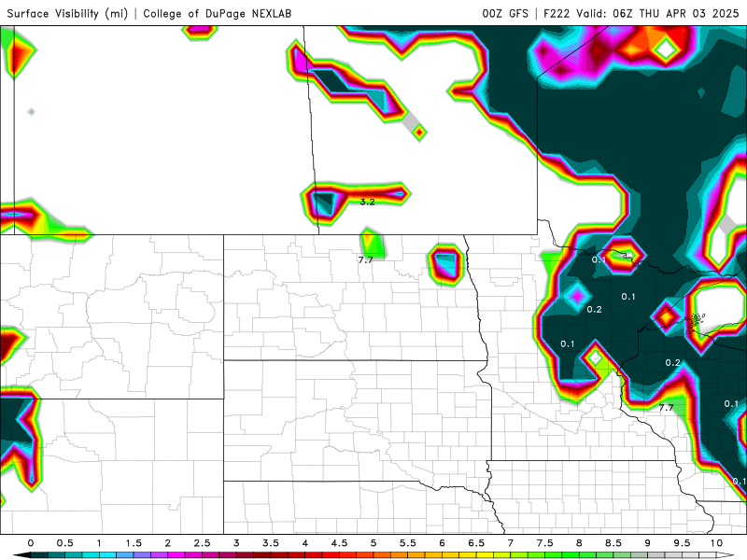Click the colorbar label "7.5"
The width and height of the screenshot is (747, 560).
point(545,543)
